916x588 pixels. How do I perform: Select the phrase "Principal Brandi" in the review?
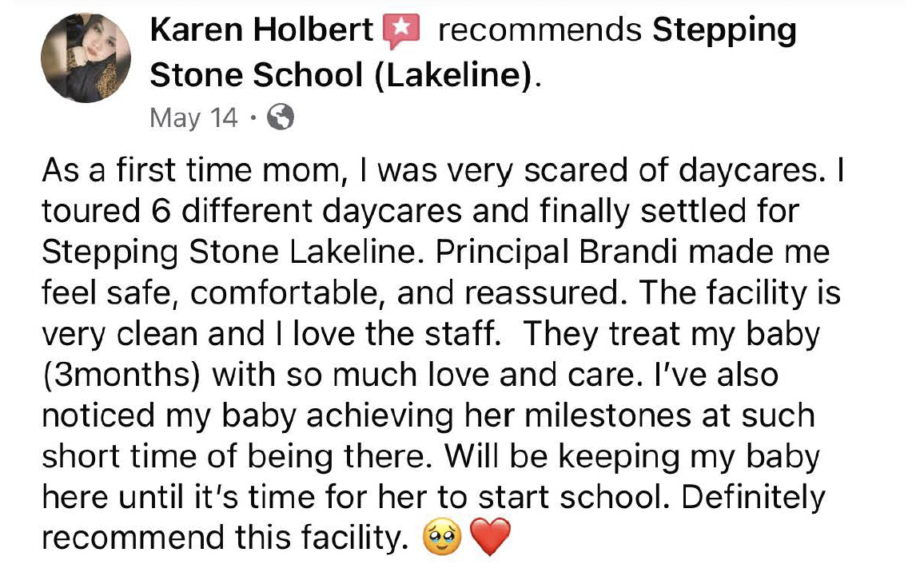point(556,252)
